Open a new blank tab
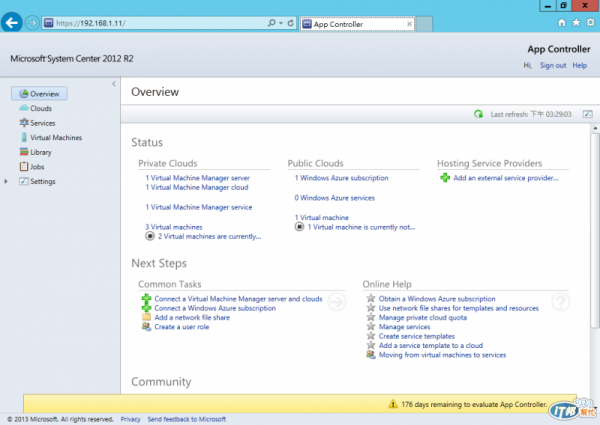Image resolution: width=600 pixels, height=425 pixels. 424,24
